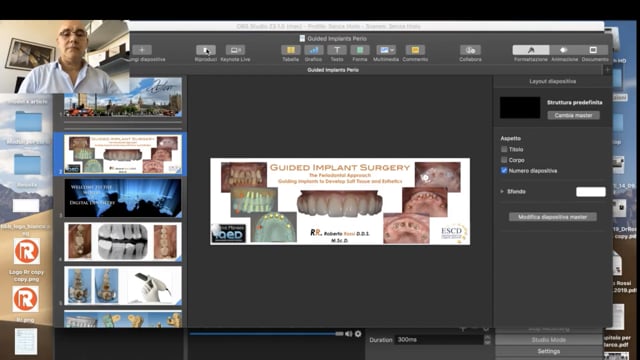Switch to the Documento tab
Screen dimensions: 640x360
(593, 50)
